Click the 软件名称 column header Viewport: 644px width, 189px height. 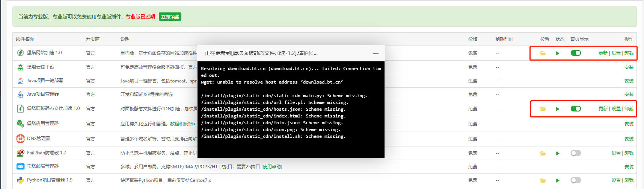coord(25,39)
